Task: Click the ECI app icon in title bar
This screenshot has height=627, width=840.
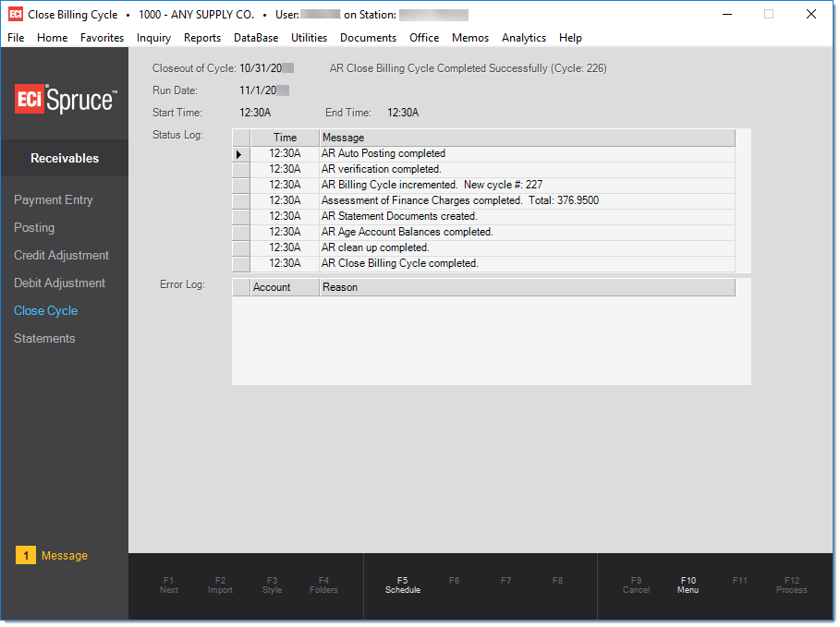Action: point(16,15)
